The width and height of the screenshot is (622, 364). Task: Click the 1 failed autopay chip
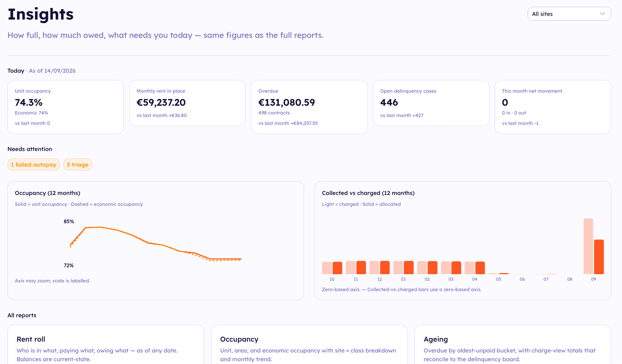(33, 165)
